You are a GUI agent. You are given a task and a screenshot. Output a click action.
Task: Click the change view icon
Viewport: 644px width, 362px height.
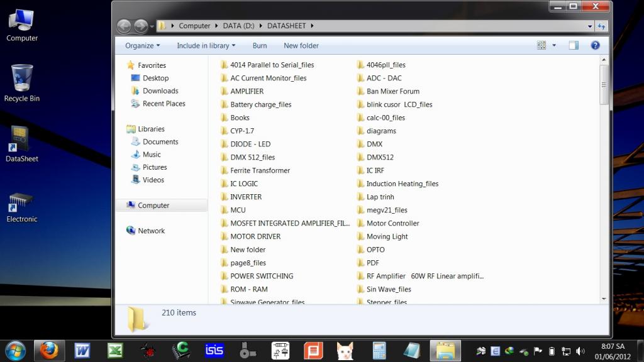pos(541,45)
